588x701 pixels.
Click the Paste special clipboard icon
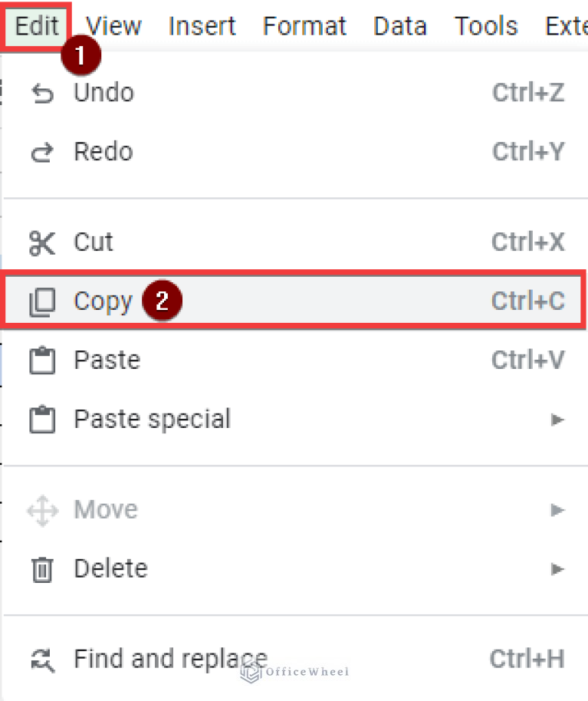click(x=42, y=419)
